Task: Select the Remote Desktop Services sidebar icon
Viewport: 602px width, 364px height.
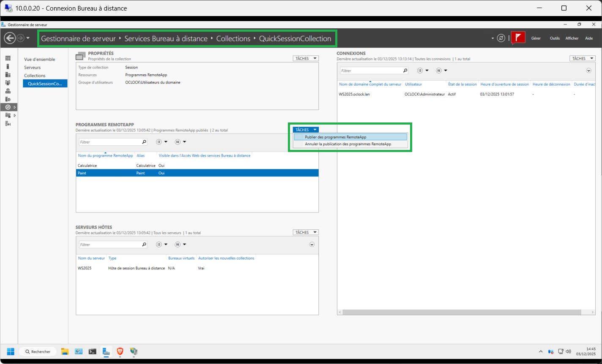Action: click(x=8, y=107)
